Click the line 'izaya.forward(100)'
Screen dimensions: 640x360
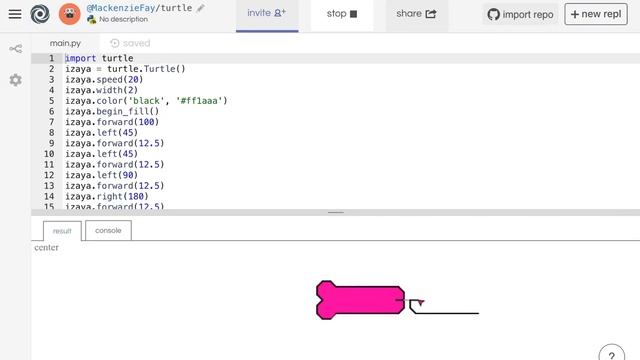[x=112, y=122]
